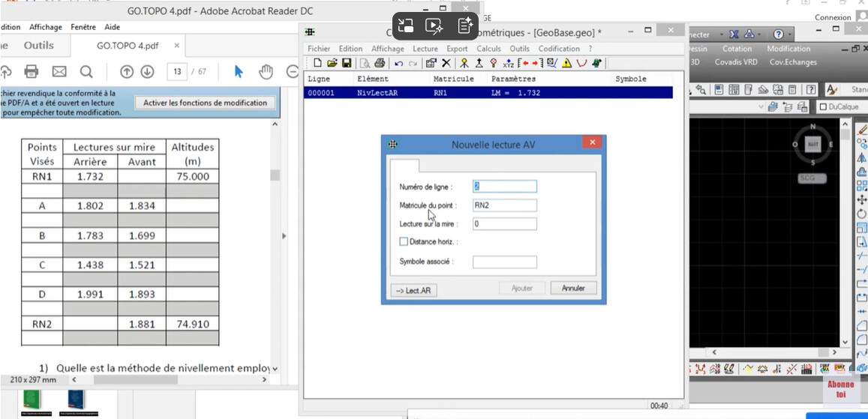The image size is (868, 419).
Task: Click the Lect.AR button in dialog
Action: [x=413, y=291]
